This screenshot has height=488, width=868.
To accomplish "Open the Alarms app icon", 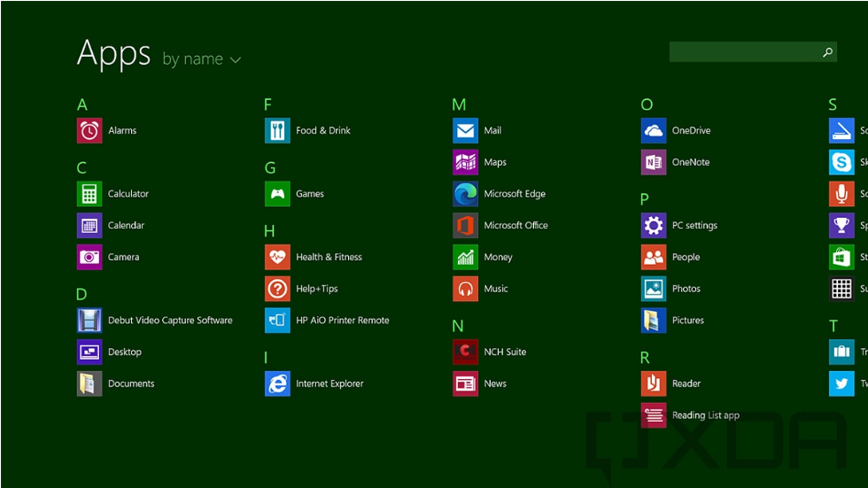I will 89,131.
